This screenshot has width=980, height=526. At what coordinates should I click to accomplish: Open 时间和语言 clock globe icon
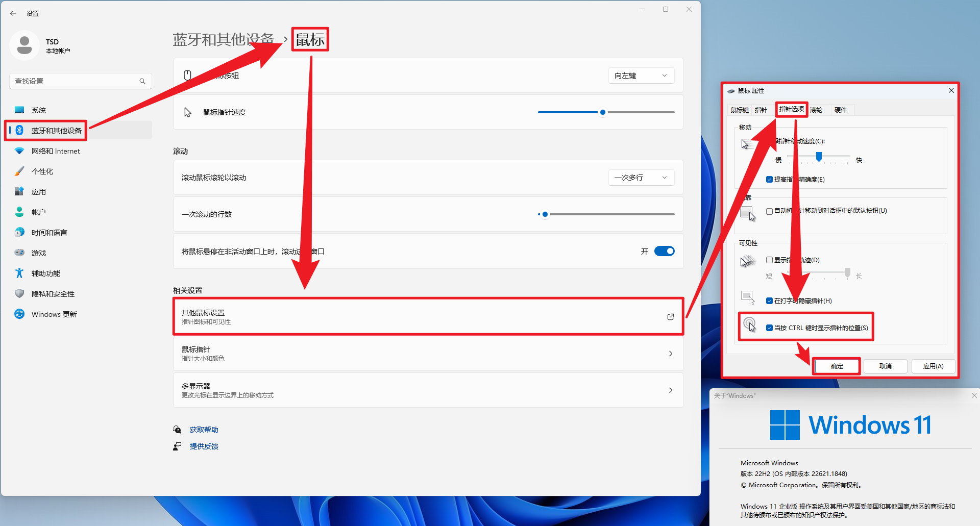pyautogui.click(x=19, y=232)
